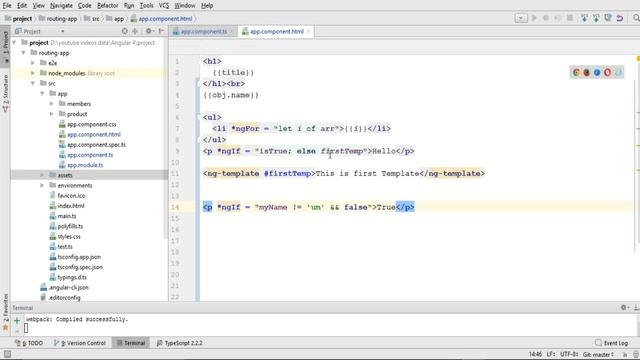The height and width of the screenshot is (360, 640).
Task: Expand the assets folder
Action: pos(42,175)
